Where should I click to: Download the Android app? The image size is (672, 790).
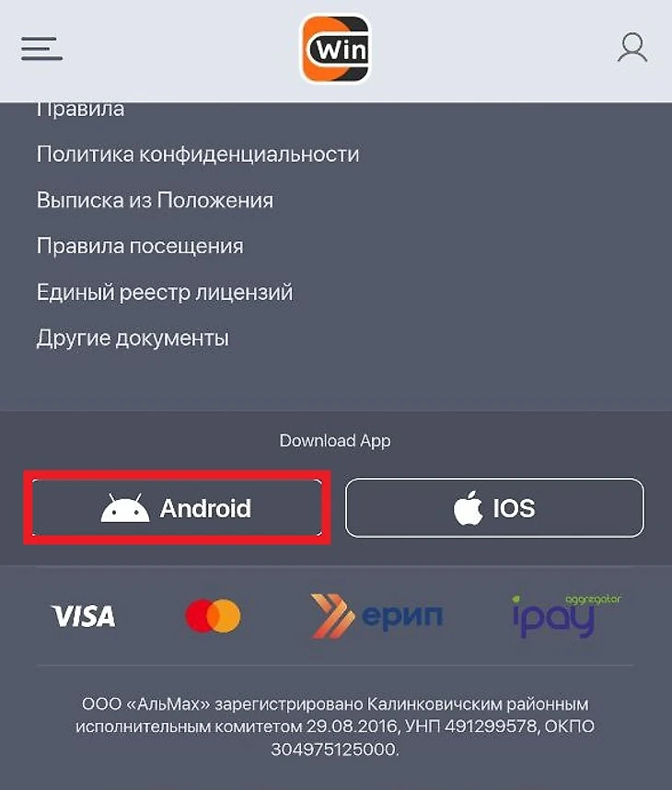point(177,508)
